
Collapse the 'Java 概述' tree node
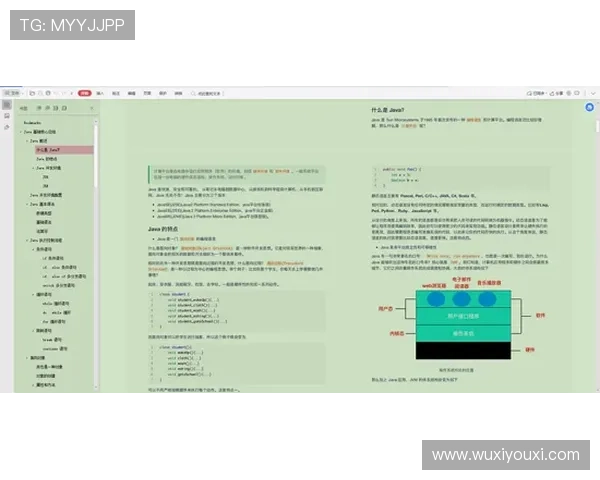click(x=27, y=141)
